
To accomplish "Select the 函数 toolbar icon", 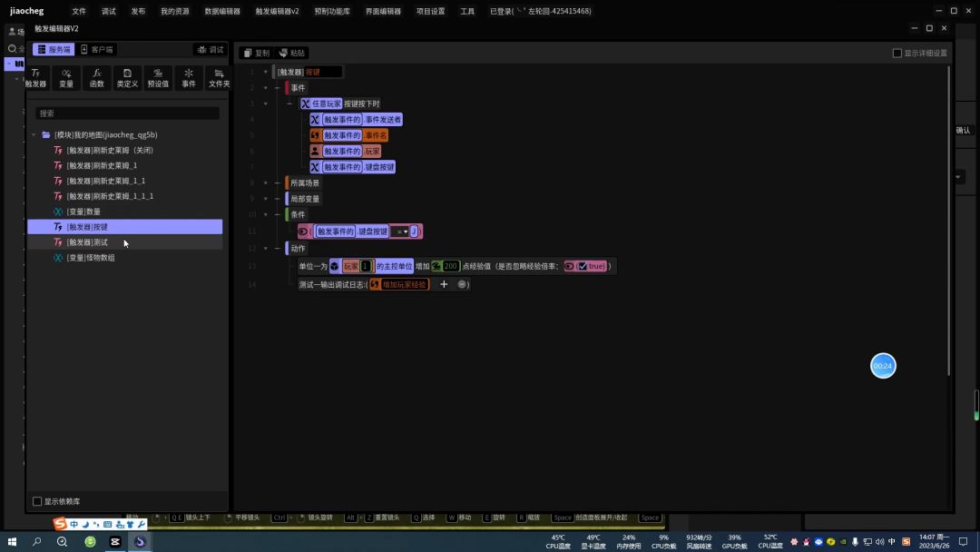I will pos(96,77).
